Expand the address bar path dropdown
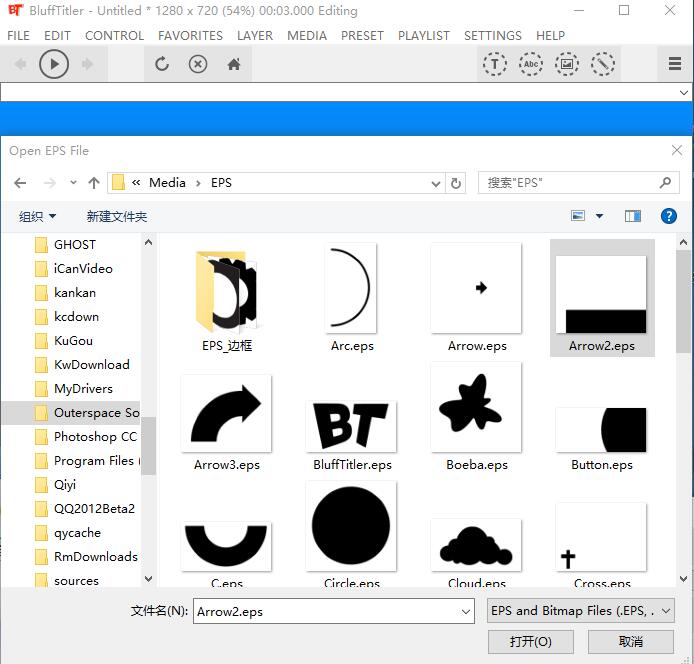 [435, 183]
